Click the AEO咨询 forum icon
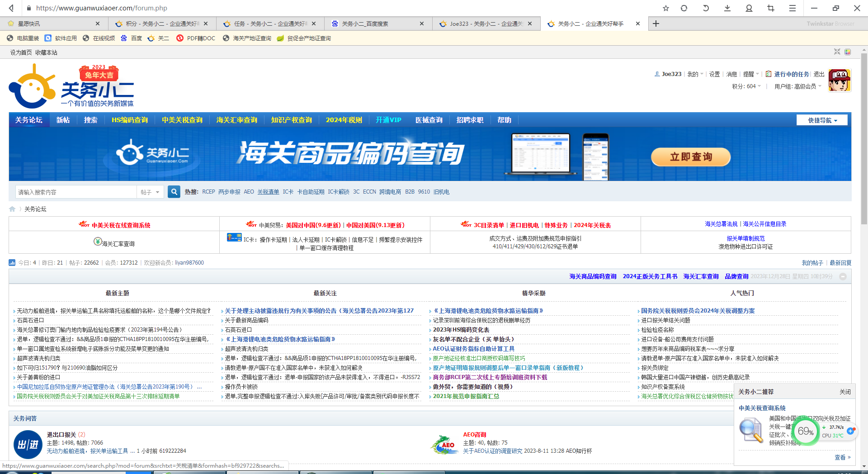 click(x=444, y=444)
